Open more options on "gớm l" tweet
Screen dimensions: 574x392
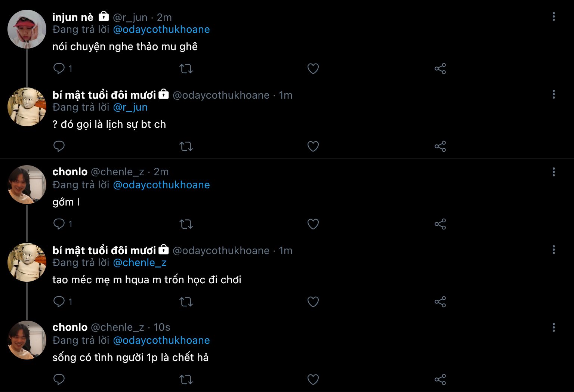[553, 172]
